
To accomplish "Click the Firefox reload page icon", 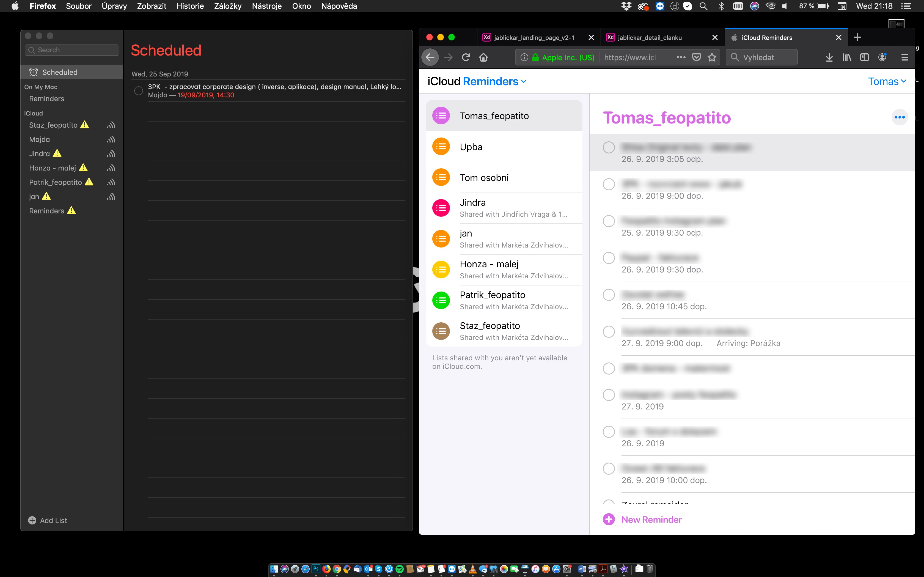I will tap(466, 57).
